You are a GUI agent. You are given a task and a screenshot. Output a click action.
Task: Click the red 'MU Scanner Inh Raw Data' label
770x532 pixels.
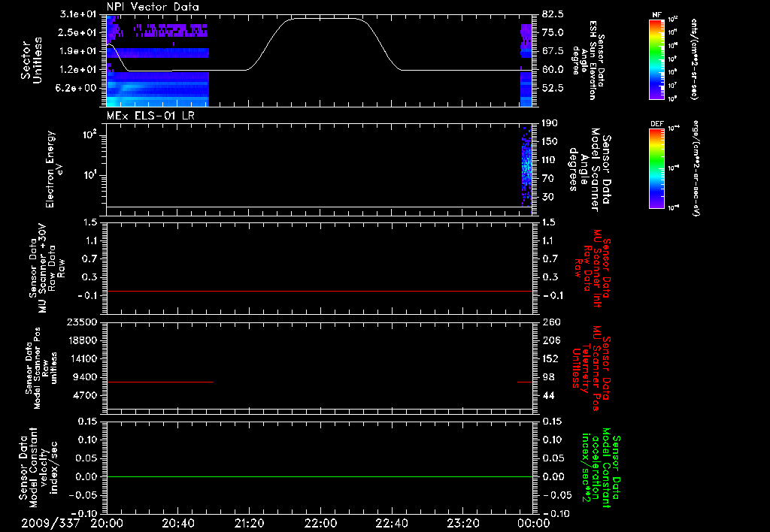[593, 268]
